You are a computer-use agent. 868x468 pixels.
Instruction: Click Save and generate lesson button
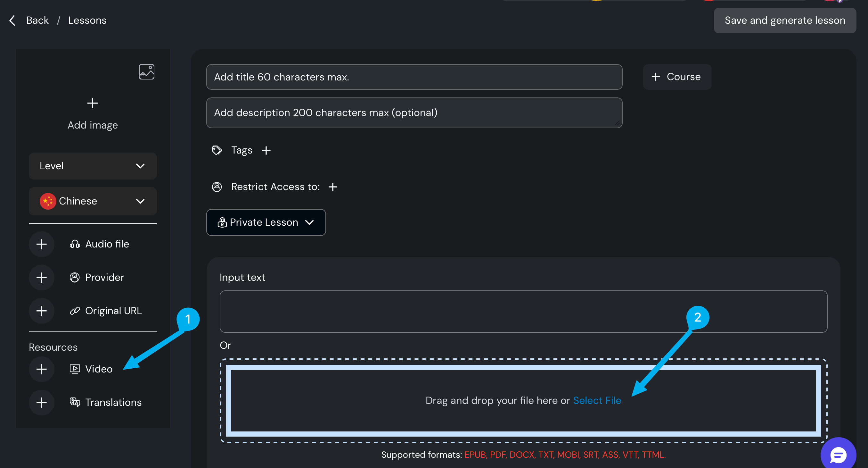784,21
